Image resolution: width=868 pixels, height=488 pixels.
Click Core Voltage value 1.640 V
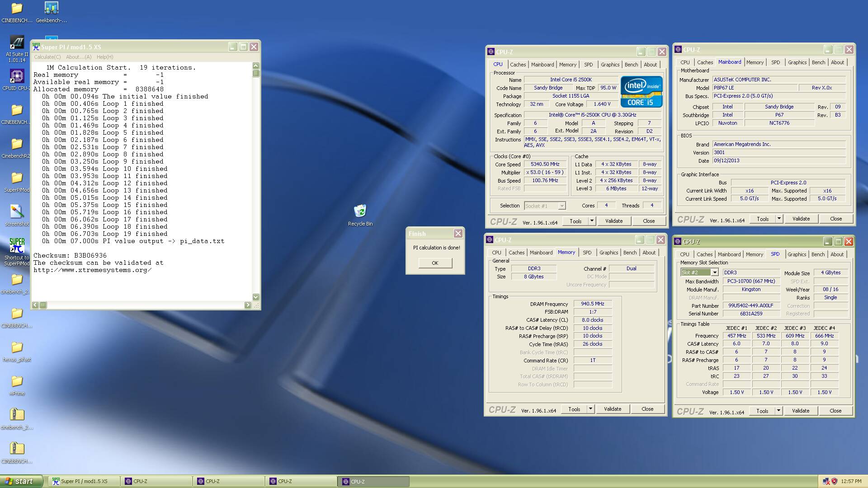point(602,104)
